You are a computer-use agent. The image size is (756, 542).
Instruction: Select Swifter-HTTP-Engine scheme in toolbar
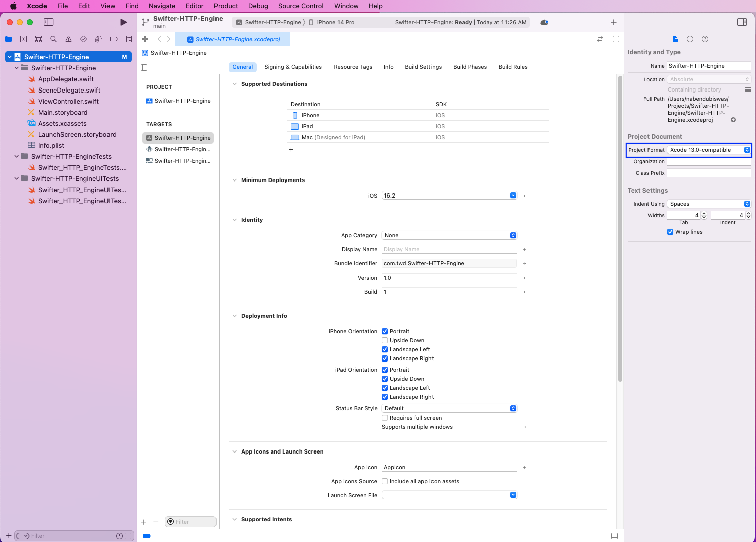[269, 22]
